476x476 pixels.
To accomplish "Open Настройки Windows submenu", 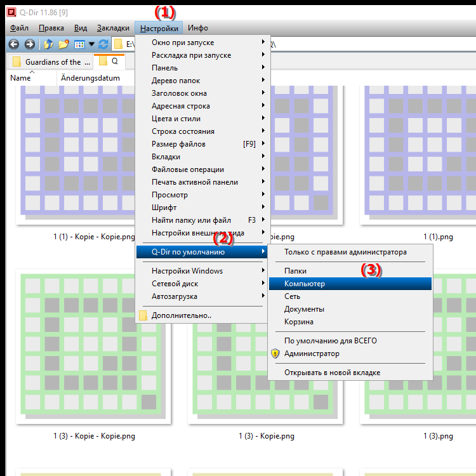I will pyautogui.click(x=201, y=271).
